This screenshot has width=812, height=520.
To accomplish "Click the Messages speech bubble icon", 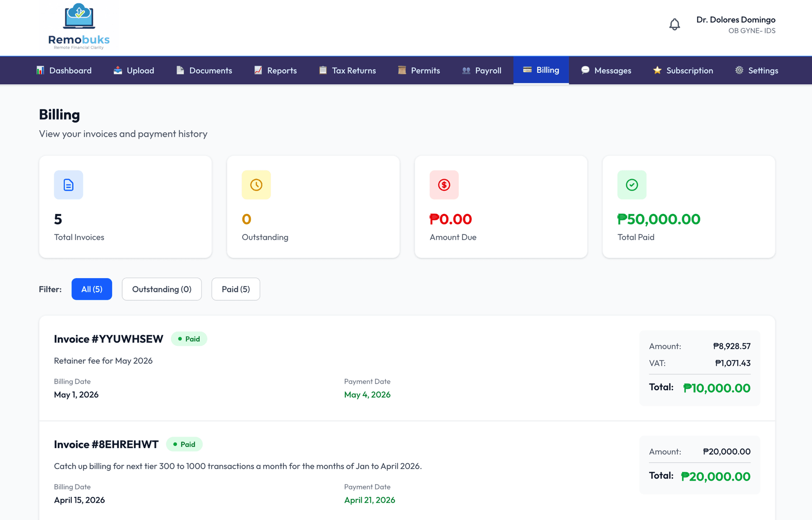I will [585, 70].
